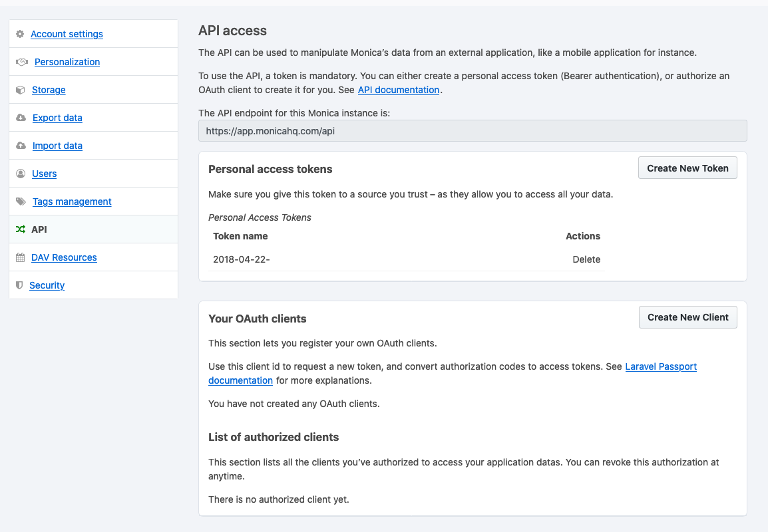Open the API documentation link

point(398,90)
